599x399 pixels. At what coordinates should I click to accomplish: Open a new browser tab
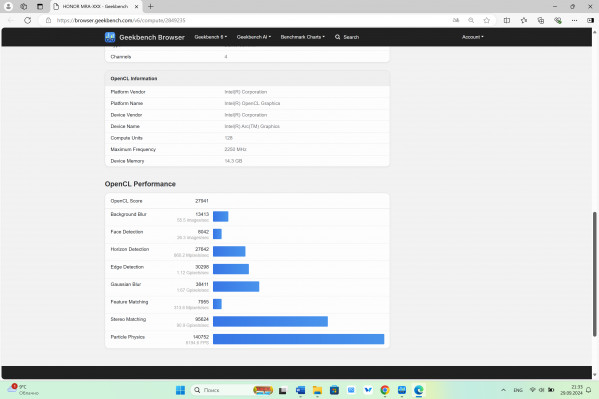(x=151, y=6)
